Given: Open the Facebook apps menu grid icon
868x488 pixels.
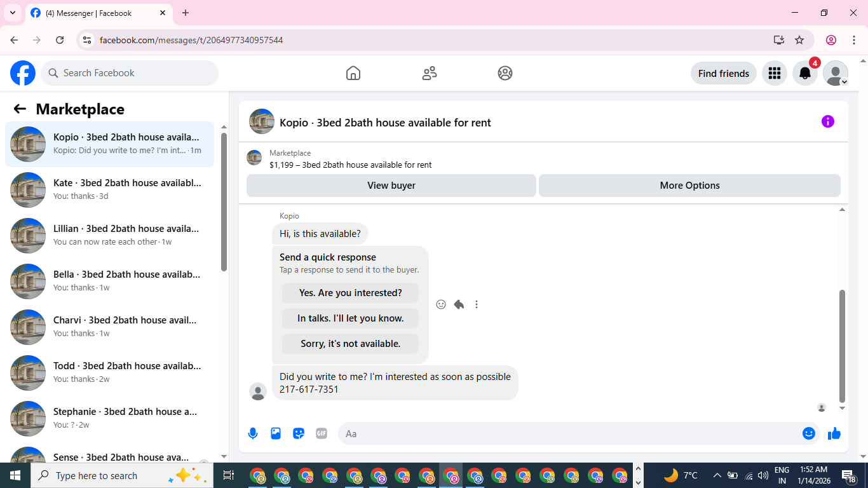Looking at the screenshot, I should [x=774, y=73].
